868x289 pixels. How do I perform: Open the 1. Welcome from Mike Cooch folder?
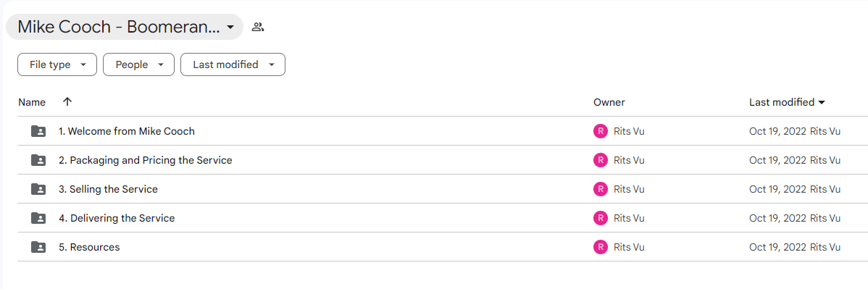point(127,131)
